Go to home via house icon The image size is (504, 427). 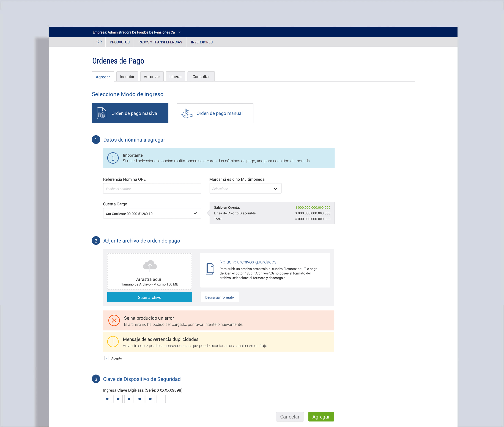[99, 42]
